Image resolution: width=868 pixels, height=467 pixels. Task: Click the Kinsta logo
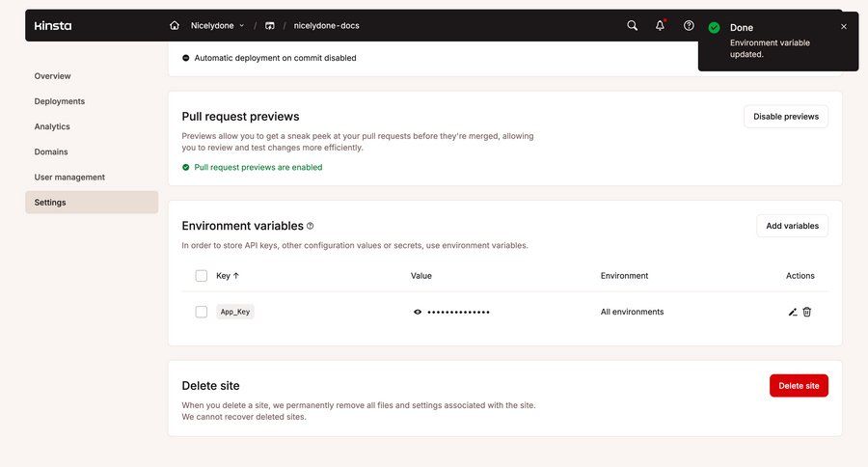(x=53, y=25)
